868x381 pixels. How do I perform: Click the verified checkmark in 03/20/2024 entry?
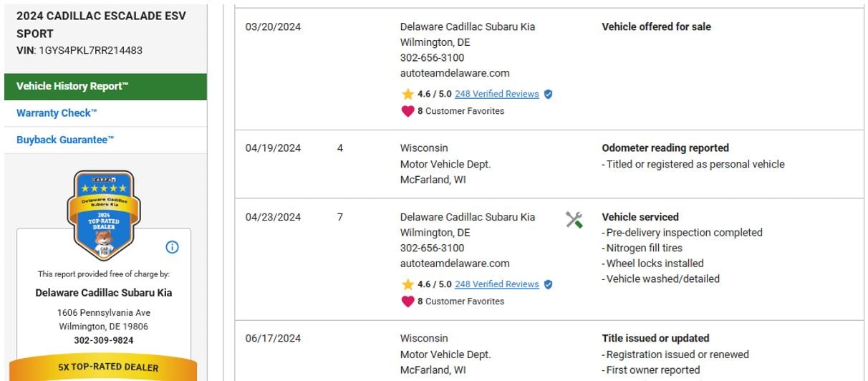coord(548,94)
